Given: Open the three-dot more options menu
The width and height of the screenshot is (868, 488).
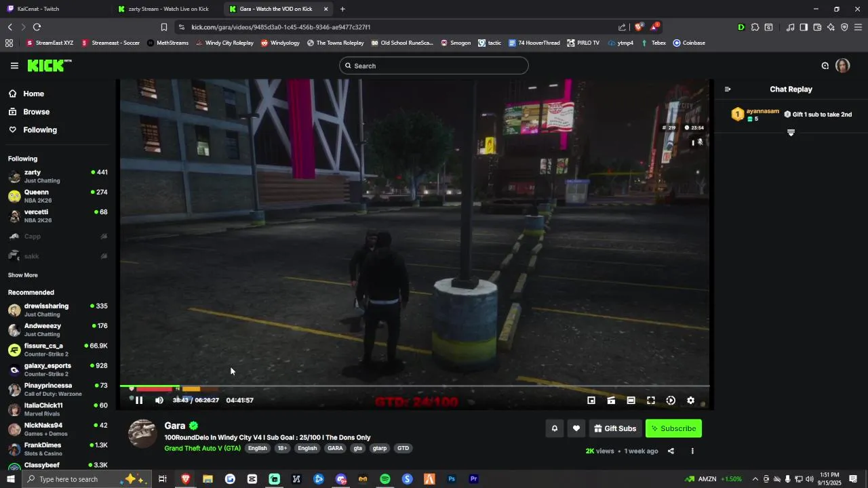Looking at the screenshot, I should pyautogui.click(x=692, y=451).
